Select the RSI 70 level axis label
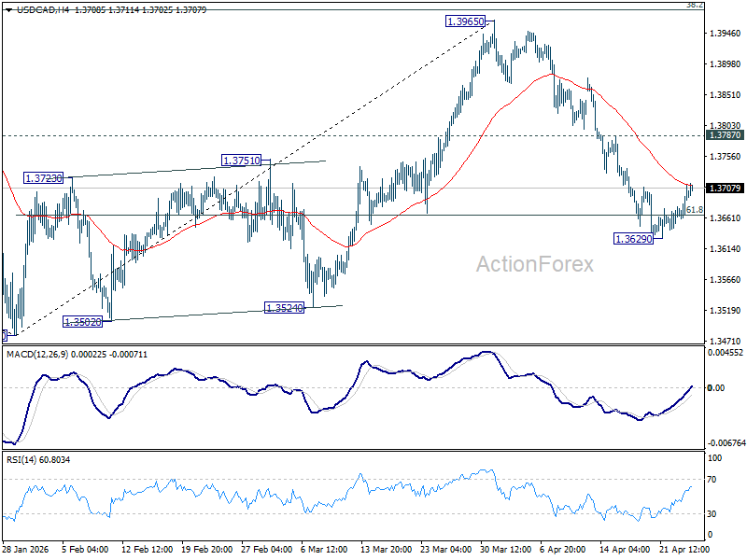The width and height of the screenshot is (747, 560). [712, 480]
